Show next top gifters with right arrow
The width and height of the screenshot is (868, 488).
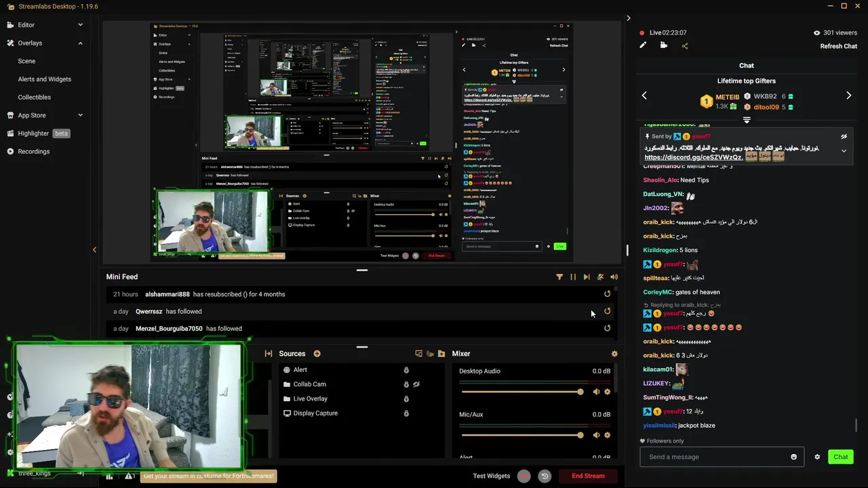848,96
